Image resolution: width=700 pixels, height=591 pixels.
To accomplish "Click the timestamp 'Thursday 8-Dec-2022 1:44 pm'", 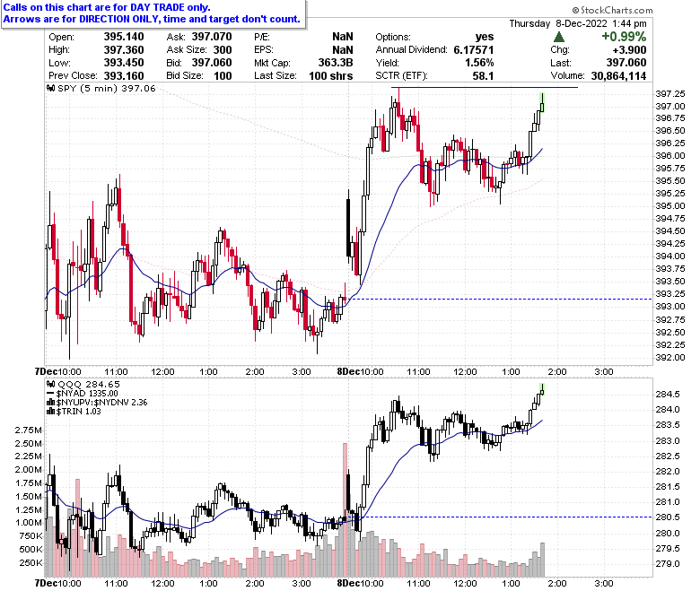I will pyautogui.click(x=578, y=23).
